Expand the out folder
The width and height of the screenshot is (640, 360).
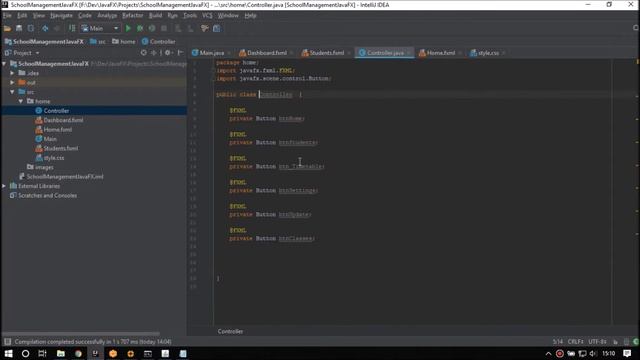pos(12,82)
